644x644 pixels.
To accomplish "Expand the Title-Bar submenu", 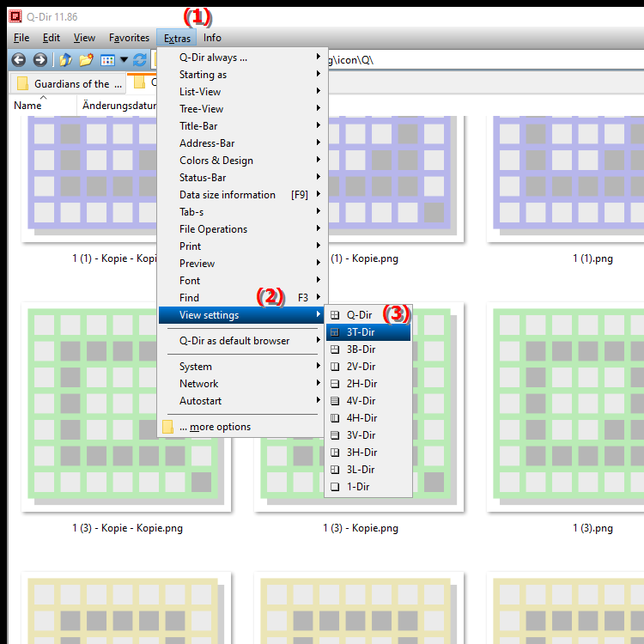I will (x=243, y=126).
